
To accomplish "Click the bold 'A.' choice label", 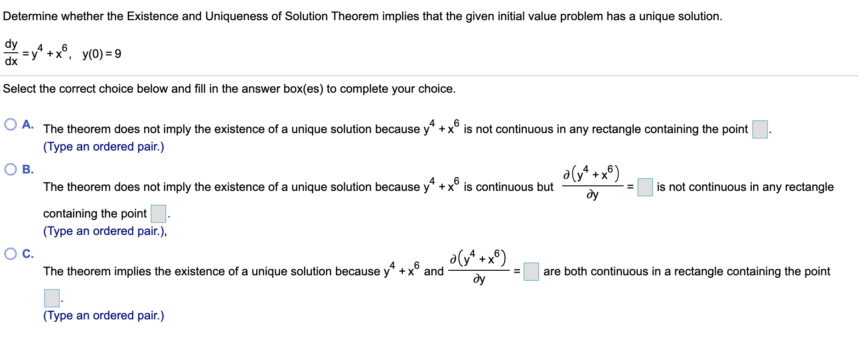I will (x=28, y=123).
